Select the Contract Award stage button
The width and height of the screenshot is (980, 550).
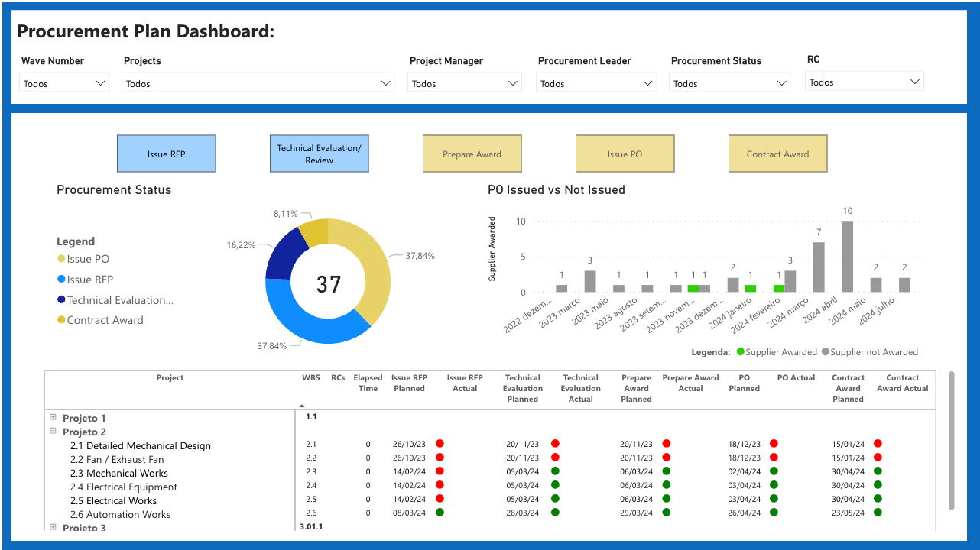tap(777, 154)
